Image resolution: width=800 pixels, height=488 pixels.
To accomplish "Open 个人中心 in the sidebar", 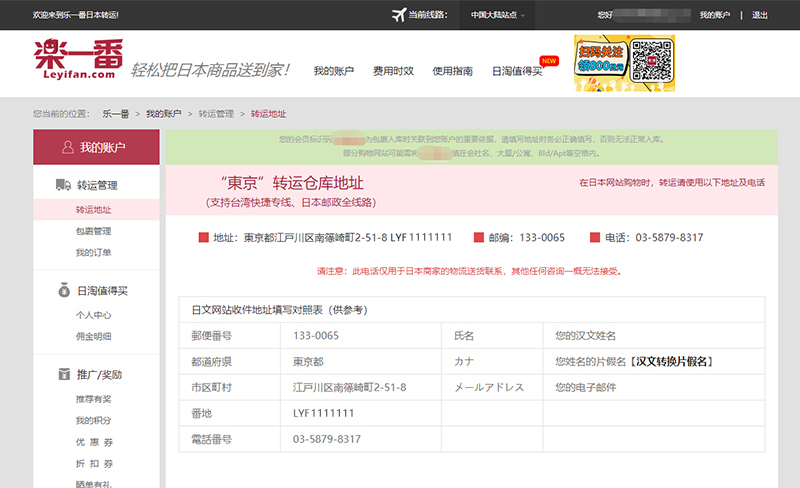I will [x=93, y=315].
